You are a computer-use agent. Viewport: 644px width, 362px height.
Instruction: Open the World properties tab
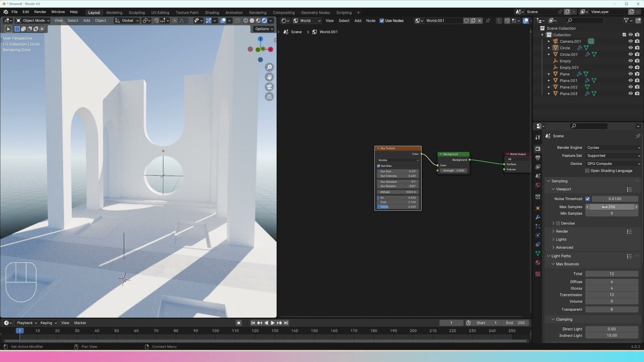coord(538,185)
